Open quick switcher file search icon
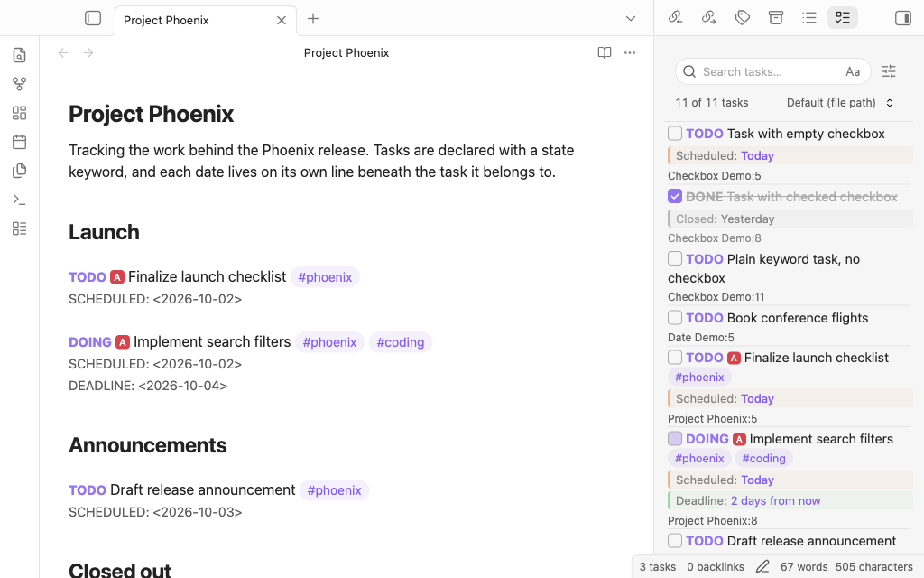924x578 pixels. pos(20,55)
